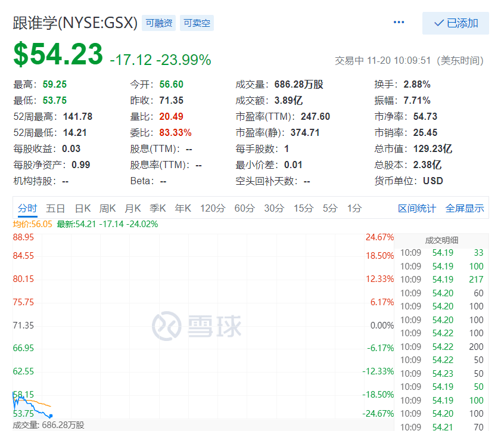
Task: Choose the 30分 interval tab
Action: (x=274, y=209)
